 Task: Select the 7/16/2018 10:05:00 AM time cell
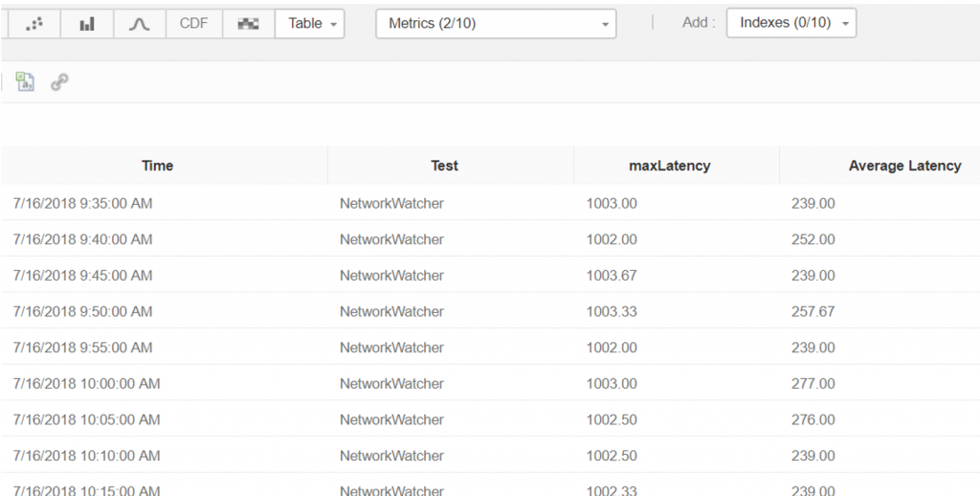(86, 419)
